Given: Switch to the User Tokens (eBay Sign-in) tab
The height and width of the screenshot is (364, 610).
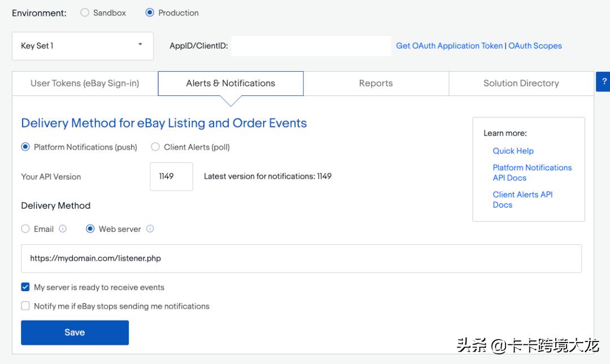Looking at the screenshot, I should click(x=85, y=84).
